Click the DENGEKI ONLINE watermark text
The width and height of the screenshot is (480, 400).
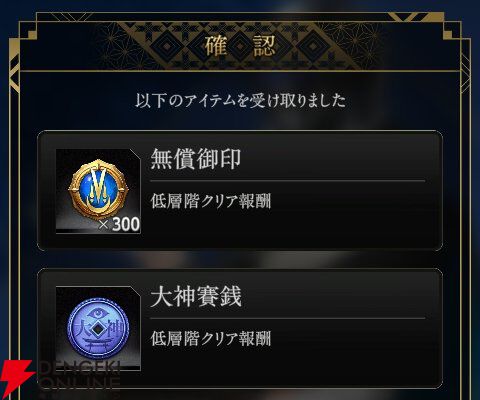[x=79, y=377]
